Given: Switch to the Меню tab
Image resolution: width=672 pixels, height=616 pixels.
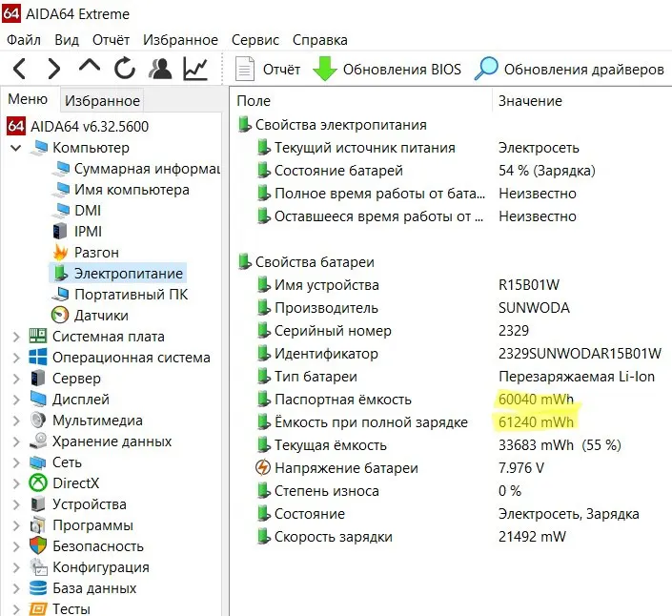Looking at the screenshot, I should pos(28,99).
